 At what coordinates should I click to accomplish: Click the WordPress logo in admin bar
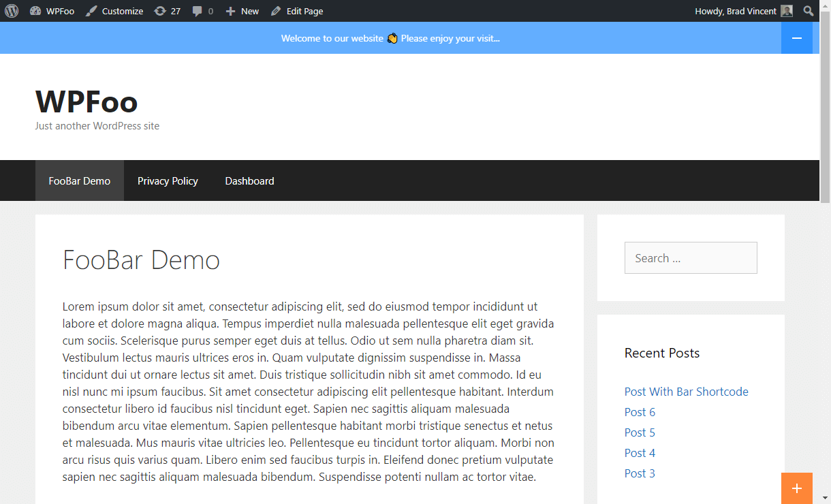[x=11, y=11]
